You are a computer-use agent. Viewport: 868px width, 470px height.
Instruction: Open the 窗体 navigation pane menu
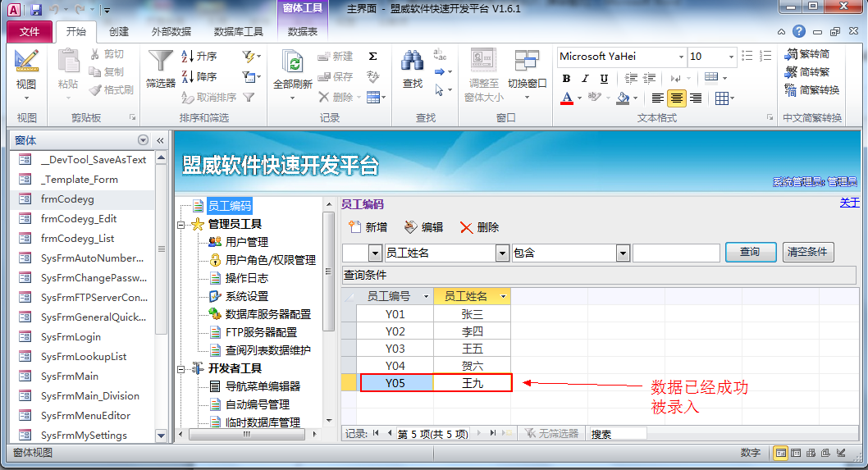[143, 140]
